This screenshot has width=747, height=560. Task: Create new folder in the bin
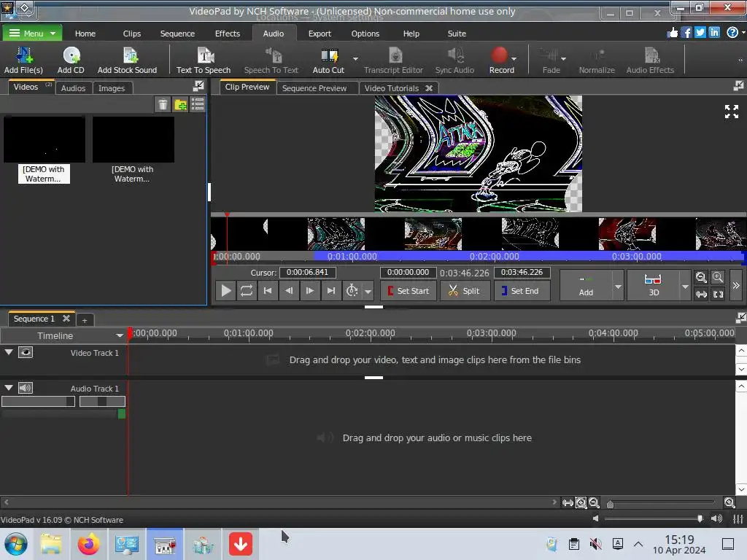pyautogui.click(x=180, y=104)
